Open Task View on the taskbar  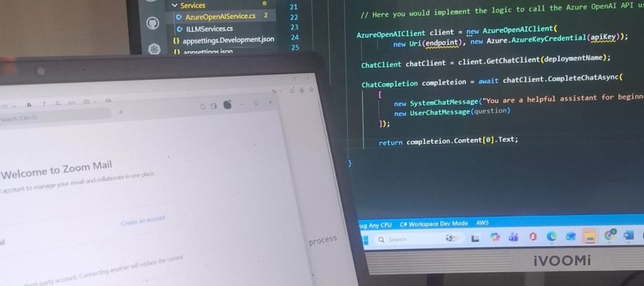pyautogui.click(x=476, y=238)
